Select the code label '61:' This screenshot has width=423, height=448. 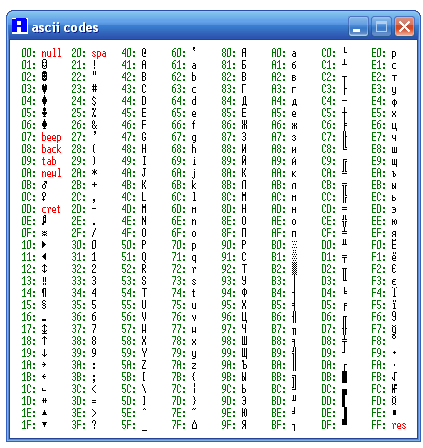click(179, 65)
